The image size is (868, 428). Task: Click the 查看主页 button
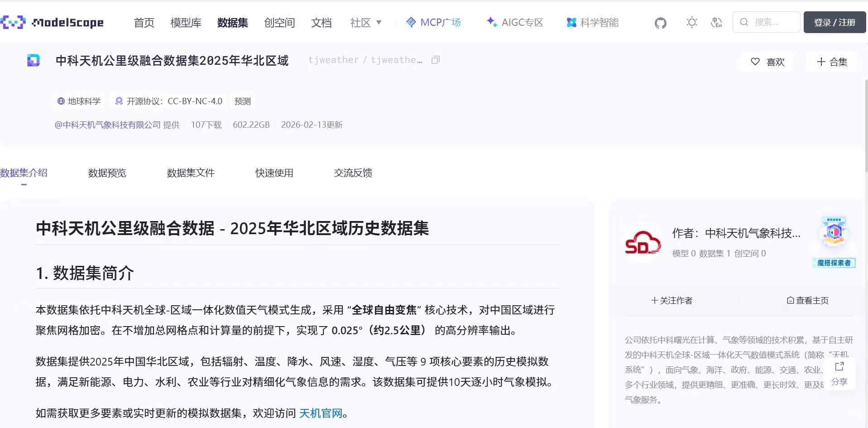coord(808,300)
